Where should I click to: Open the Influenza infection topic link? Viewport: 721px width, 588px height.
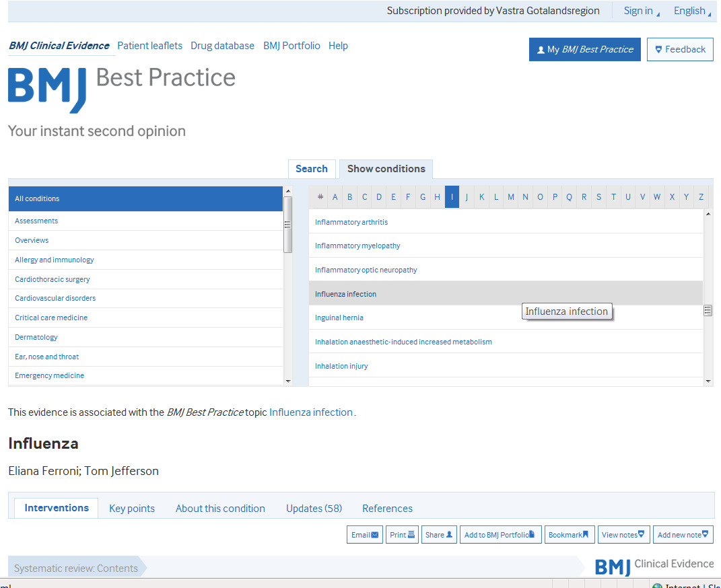(311, 412)
